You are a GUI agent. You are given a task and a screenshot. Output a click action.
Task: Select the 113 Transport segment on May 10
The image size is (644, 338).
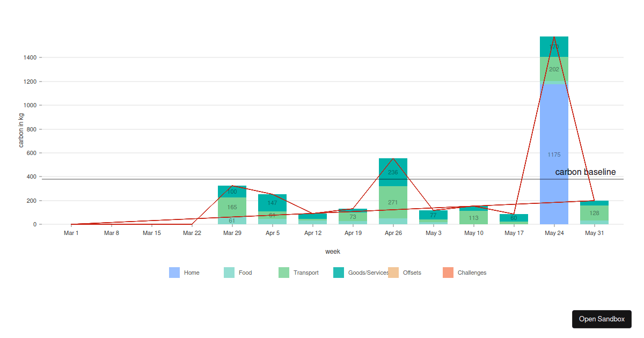point(473,217)
